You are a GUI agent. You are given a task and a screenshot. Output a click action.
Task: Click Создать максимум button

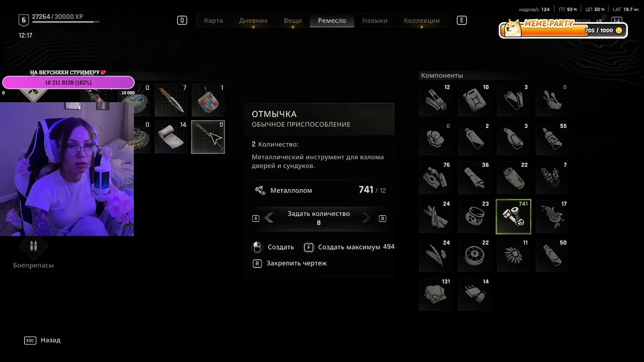click(x=350, y=247)
